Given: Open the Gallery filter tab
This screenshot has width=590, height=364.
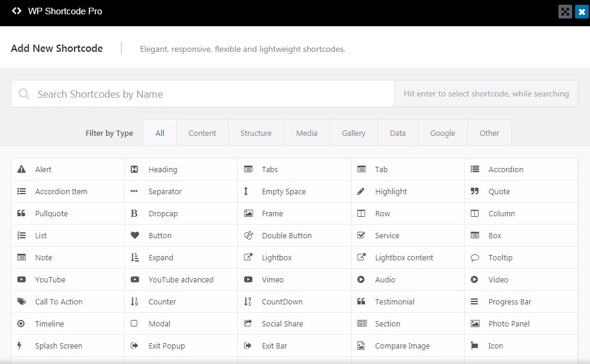Looking at the screenshot, I should 353,133.
